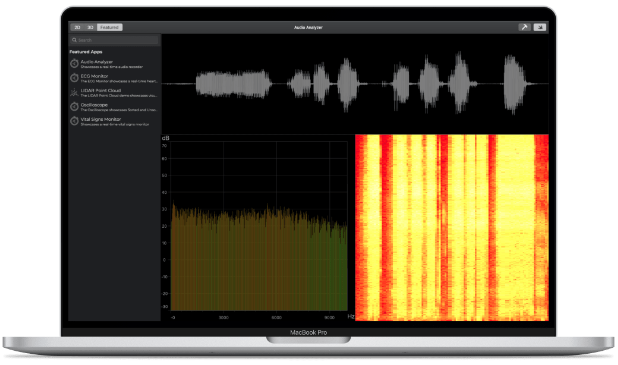This screenshot has width=618, height=365.
Task: Open the Audio Analyzer app icon in the sidebar
Action: pos(74,63)
